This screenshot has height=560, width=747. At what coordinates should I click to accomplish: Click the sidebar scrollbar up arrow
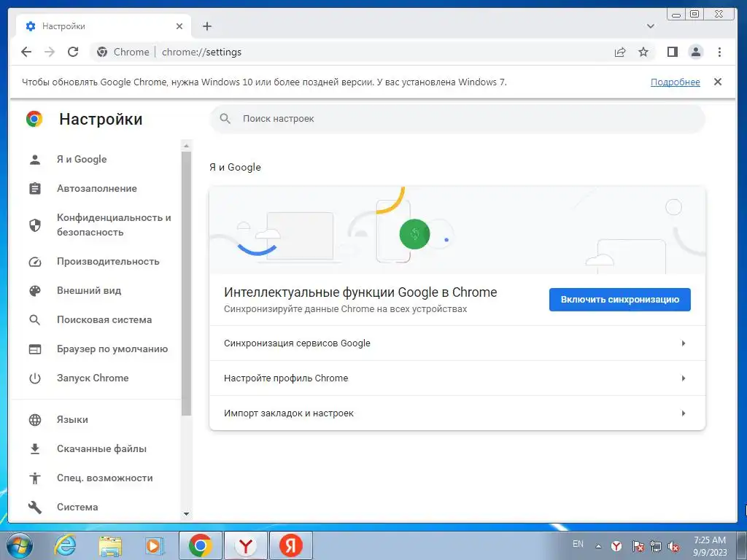coord(186,145)
